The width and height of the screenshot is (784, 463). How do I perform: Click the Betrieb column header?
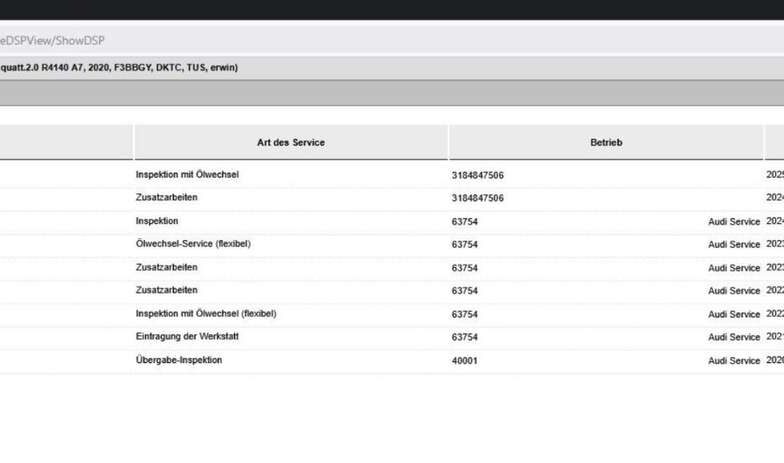coord(606,142)
